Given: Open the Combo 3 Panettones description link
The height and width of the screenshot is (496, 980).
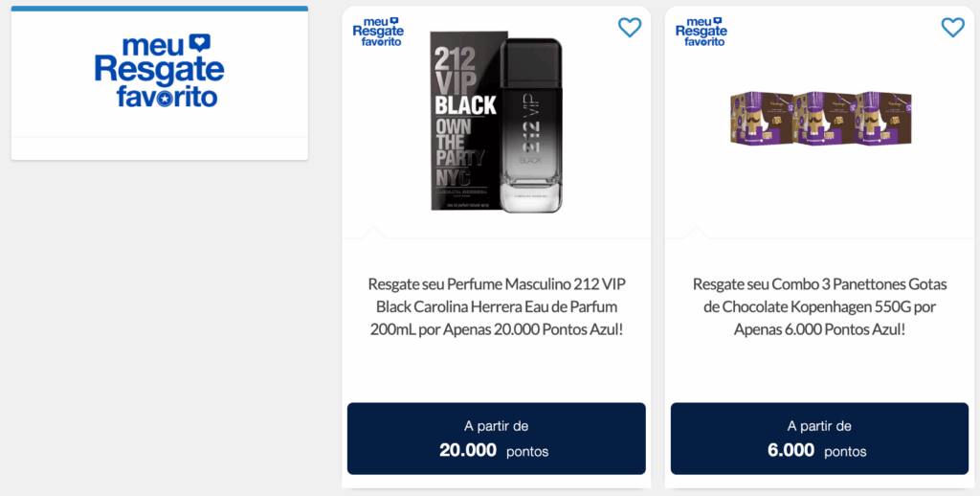Looking at the screenshot, I should coord(819,306).
